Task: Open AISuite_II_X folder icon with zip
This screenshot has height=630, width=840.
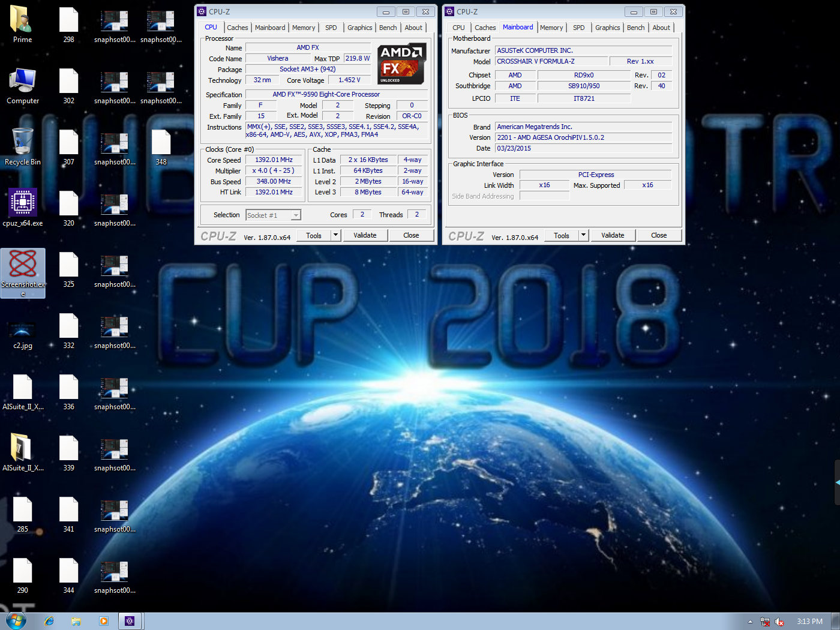Action: [x=23, y=452]
